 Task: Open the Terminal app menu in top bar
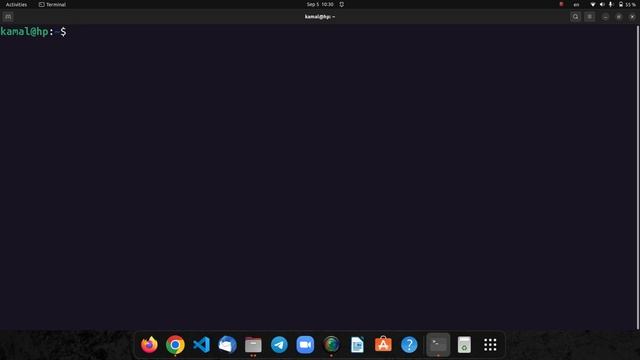click(52, 4)
